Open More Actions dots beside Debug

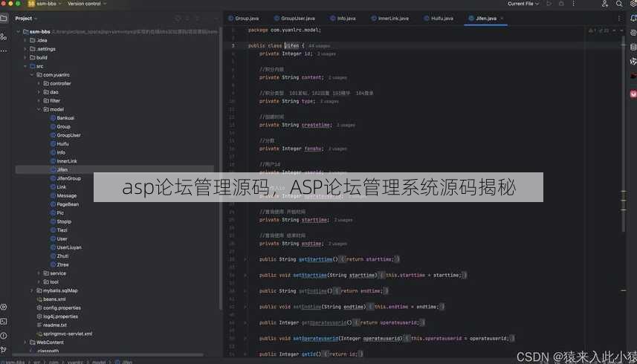click(573, 4)
